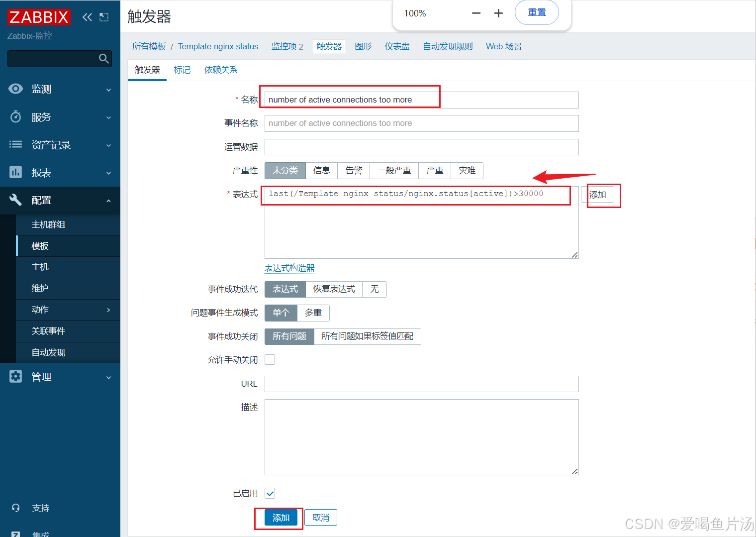Choose 多重 problem event mode

click(313, 313)
